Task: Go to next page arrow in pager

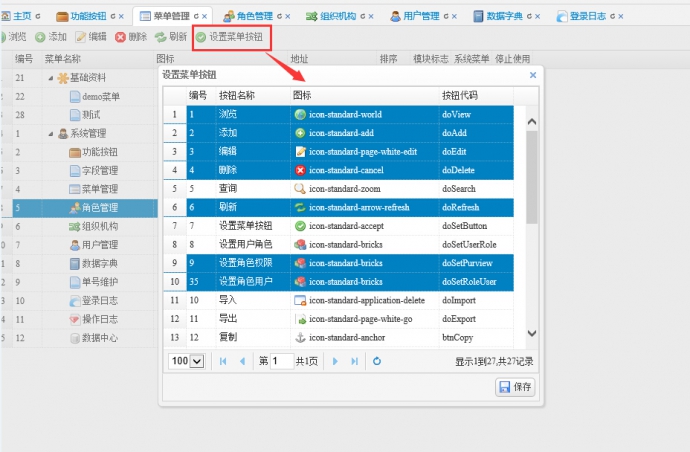Action: point(335,361)
